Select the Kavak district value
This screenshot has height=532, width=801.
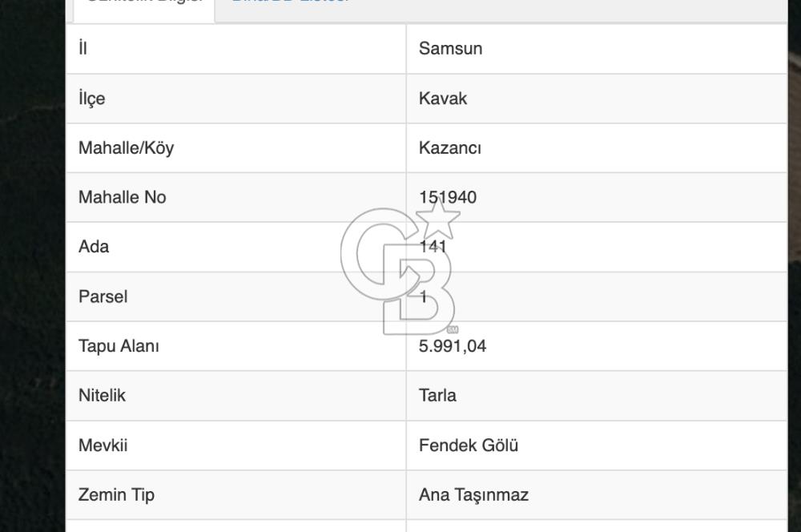point(444,99)
